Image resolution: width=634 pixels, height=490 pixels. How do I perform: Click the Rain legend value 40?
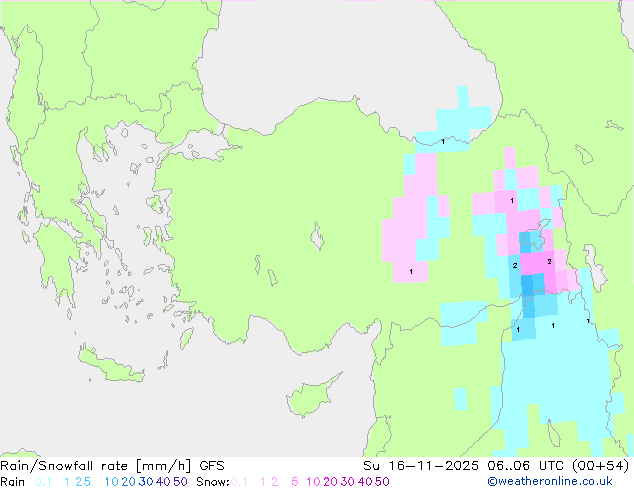(163, 482)
